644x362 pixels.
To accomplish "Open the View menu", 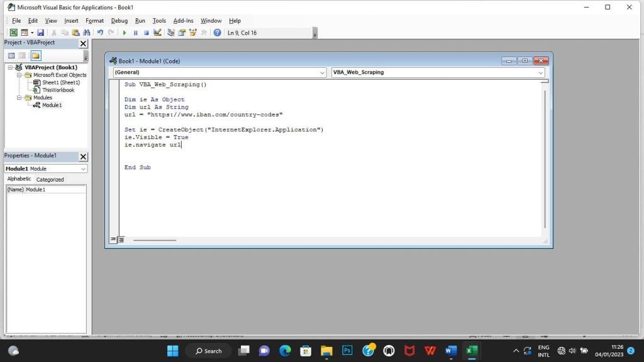I will [x=51, y=21].
